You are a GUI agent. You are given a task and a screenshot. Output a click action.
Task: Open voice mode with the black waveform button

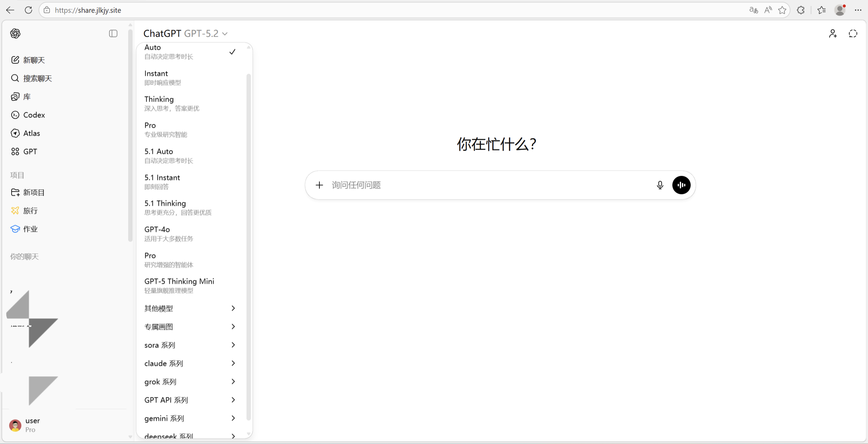681,185
